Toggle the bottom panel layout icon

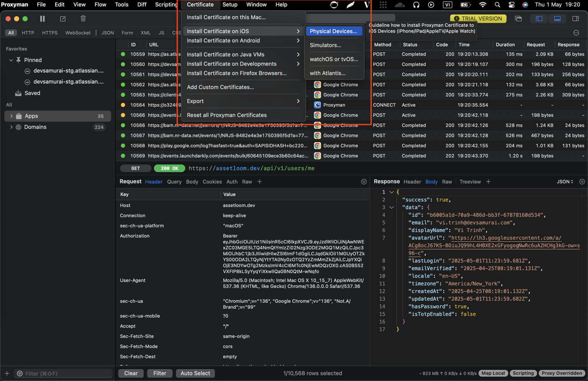pos(557,19)
